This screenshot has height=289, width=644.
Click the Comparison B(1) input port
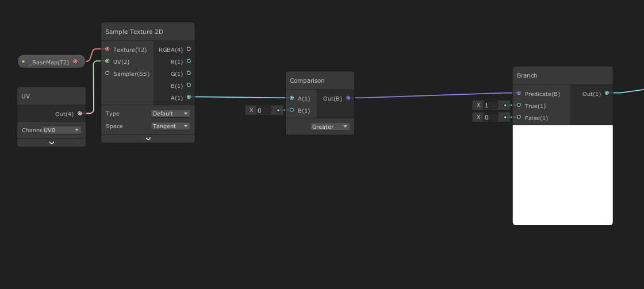point(292,110)
